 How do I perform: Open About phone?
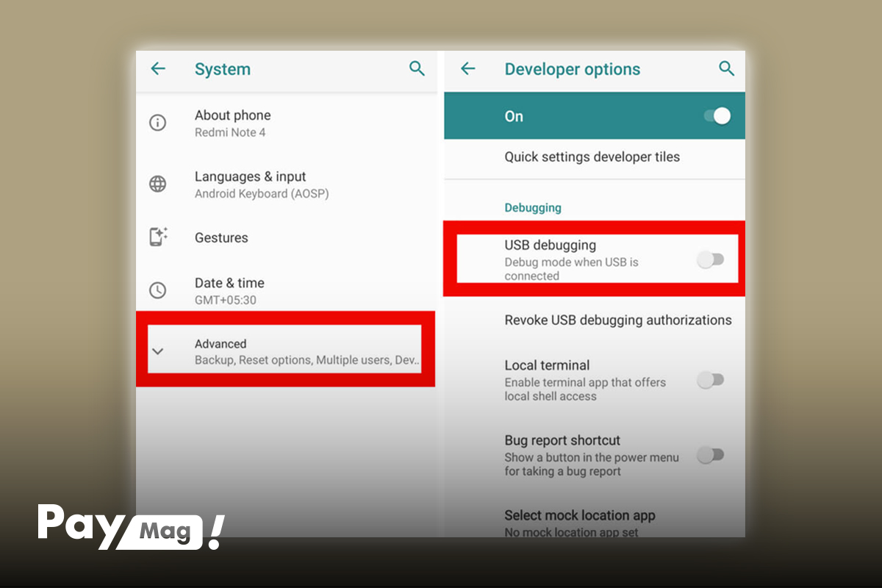(287, 123)
